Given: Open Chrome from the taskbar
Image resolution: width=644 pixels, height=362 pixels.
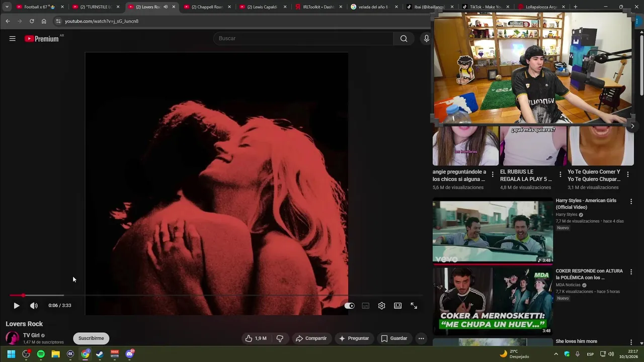Looking at the screenshot, I should 85,354.
